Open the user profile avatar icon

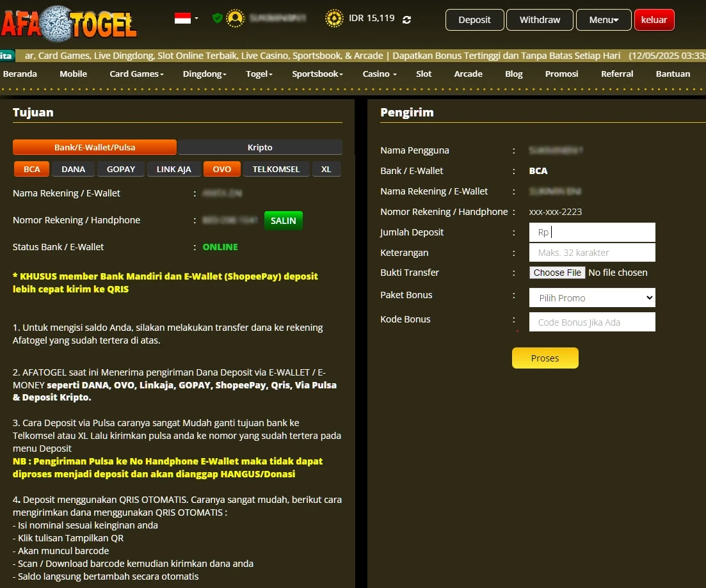point(235,18)
